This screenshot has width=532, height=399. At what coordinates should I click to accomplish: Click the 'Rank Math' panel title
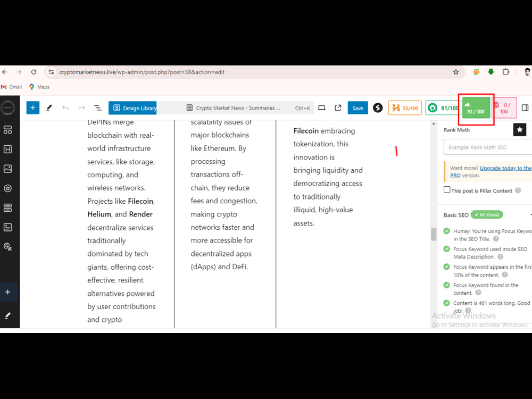point(456,130)
